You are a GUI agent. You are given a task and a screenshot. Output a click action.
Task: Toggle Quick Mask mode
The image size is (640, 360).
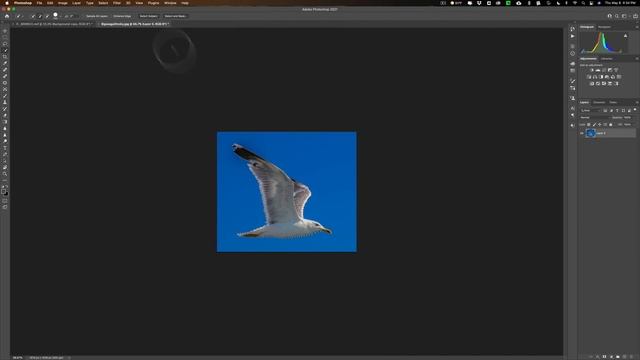point(5,200)
